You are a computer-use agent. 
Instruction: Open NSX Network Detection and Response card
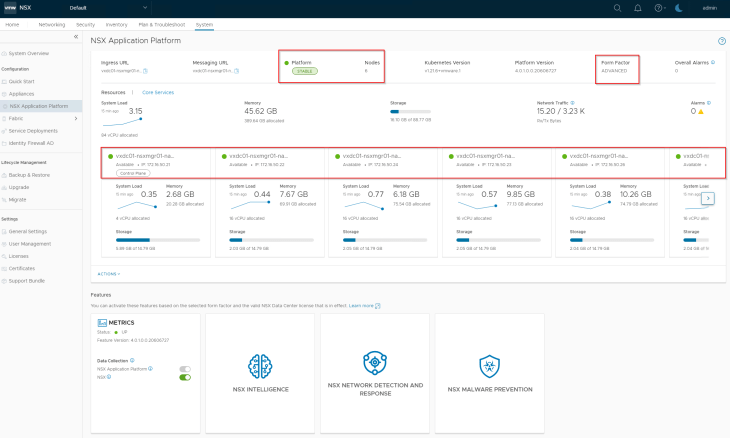(x=375, y=373)
